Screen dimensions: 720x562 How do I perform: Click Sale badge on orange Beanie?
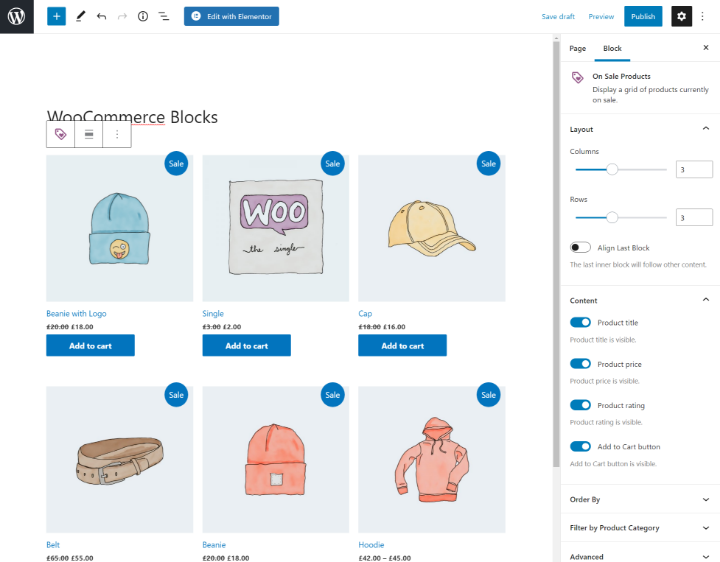pos(332,395)
